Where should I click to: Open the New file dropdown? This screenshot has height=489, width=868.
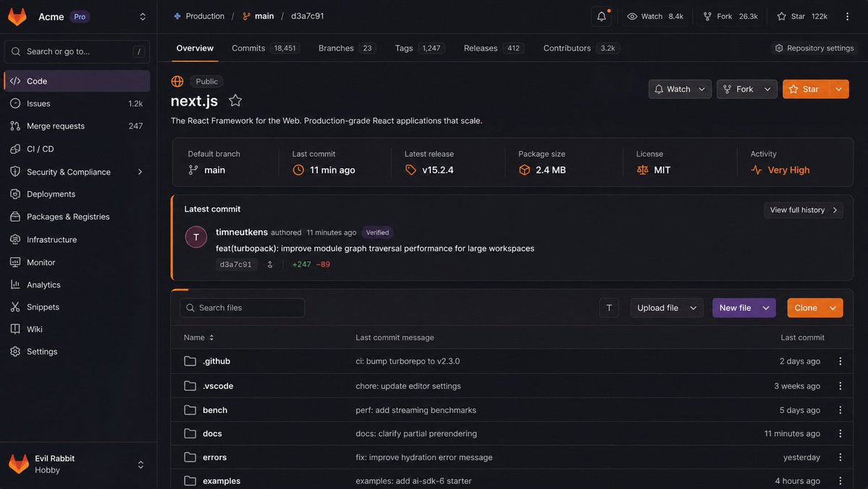[x=744, y=308]
